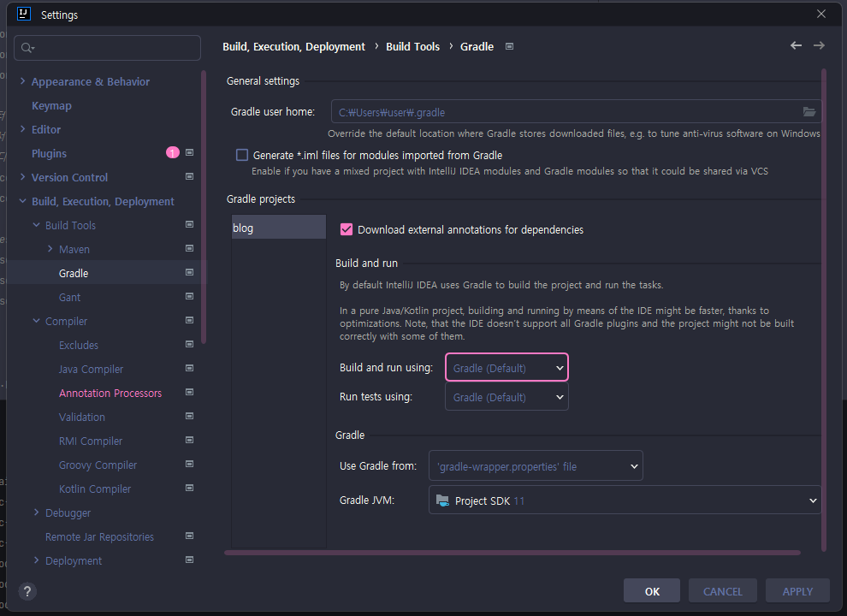Screen dimensions: 847x616
Task: Click the project icon beside Build Tools
Action: 190,224
